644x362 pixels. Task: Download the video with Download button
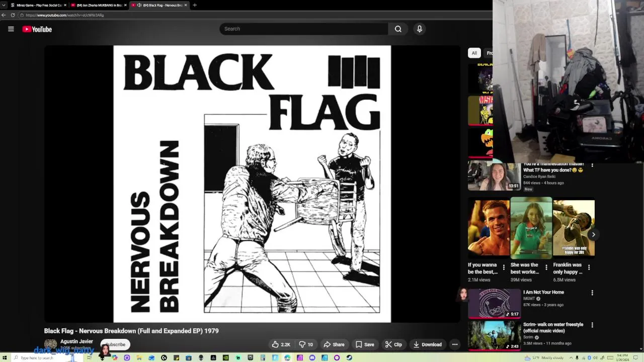pos(427,344)
